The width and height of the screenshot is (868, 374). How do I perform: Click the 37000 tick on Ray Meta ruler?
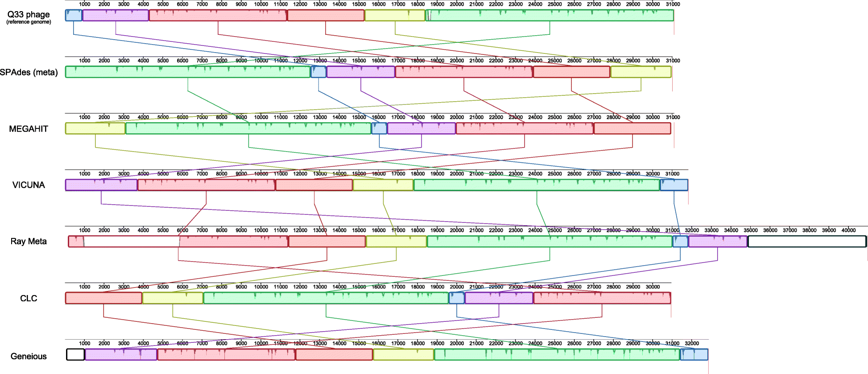click(790, 230)
